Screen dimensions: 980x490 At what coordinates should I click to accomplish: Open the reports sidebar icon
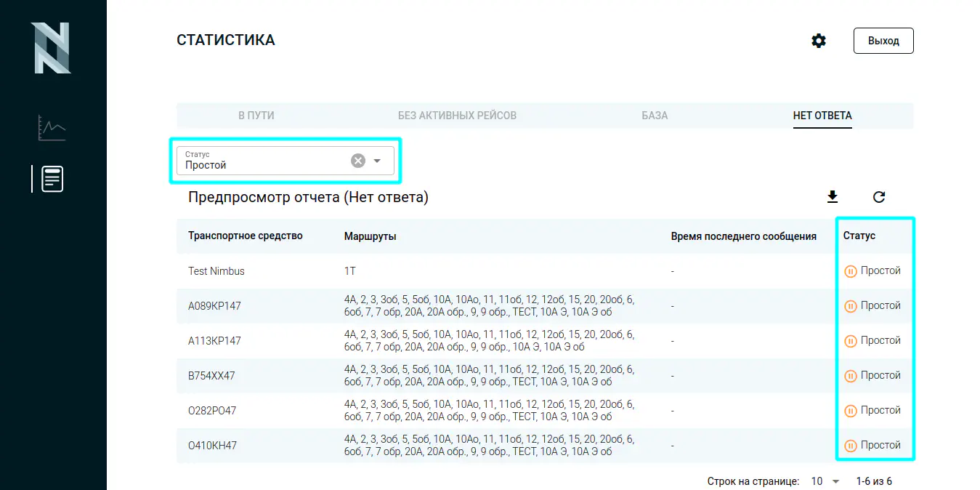(52, 179)
